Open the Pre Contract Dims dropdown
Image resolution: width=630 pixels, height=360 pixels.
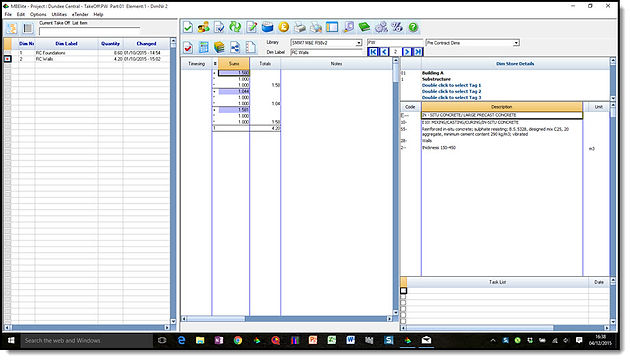pos(516,43)
